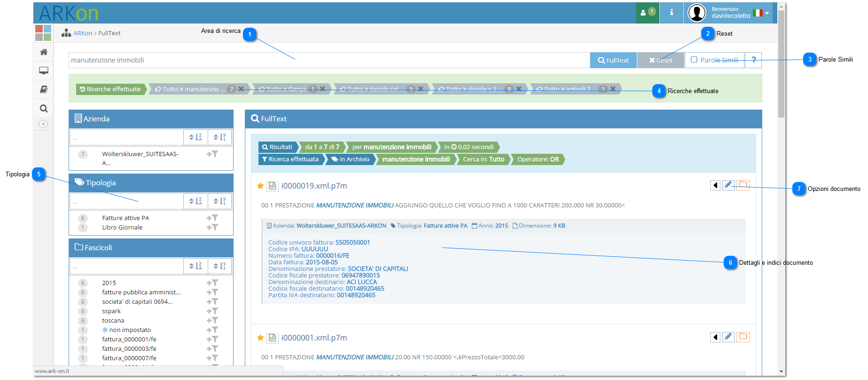The width and height of the screenshot is (868, 380).
Task: Open the question mark help button
Action: 753,60
